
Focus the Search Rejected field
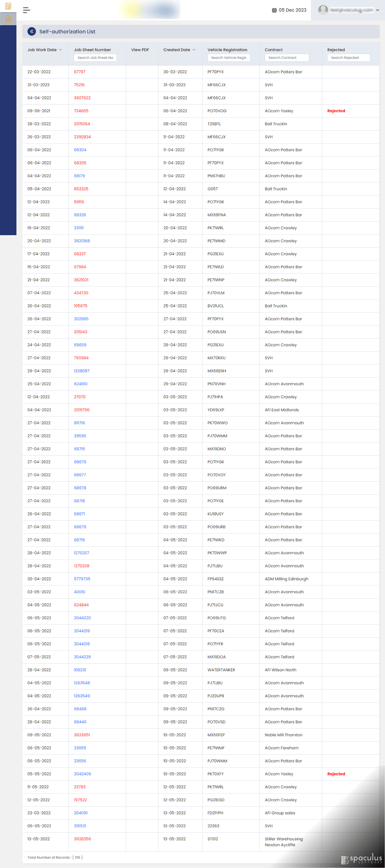[x=348, y=58]
